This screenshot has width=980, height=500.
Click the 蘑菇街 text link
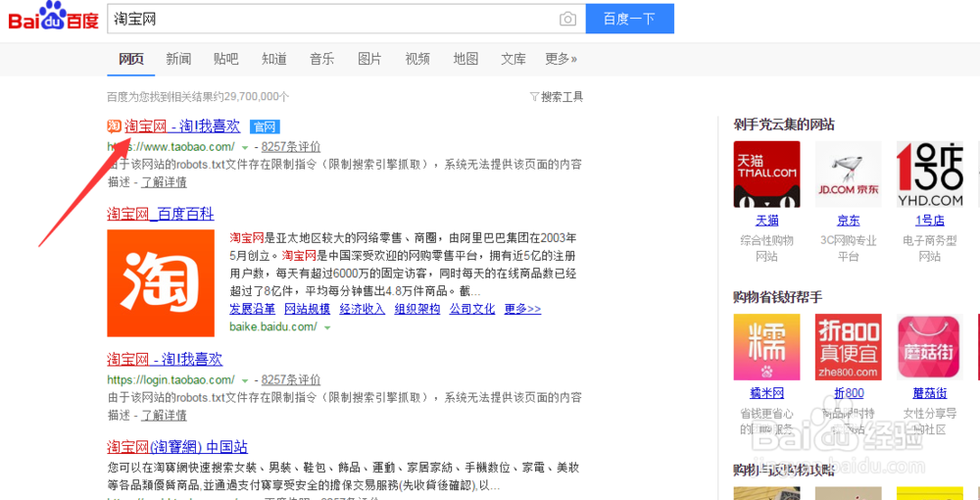pyautogui.click(x=929, y=393)
